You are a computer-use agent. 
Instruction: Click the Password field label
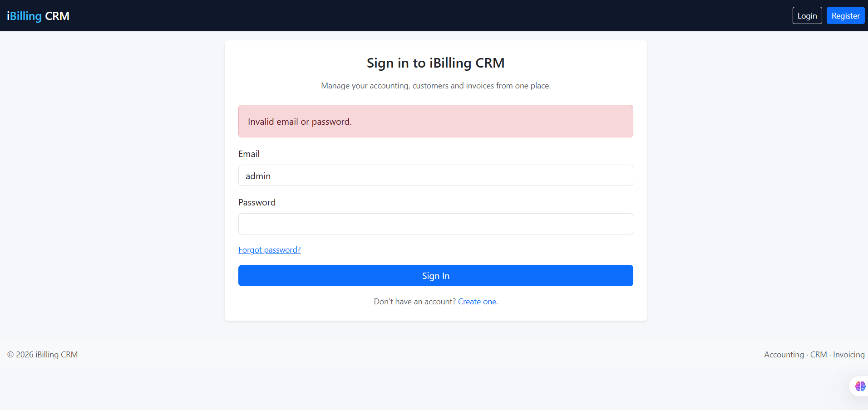coord(256,202)
